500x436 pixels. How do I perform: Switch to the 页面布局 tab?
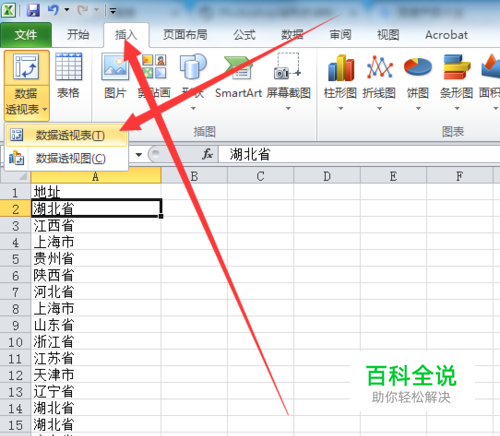point(185,35)
